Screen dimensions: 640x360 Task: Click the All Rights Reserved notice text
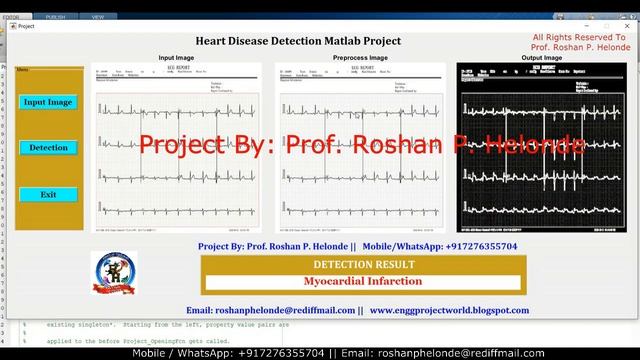(580, 42)
